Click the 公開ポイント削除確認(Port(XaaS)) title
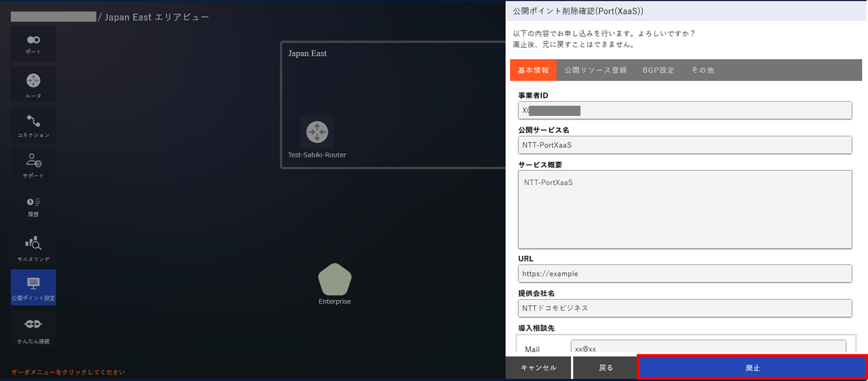The image size is (868, 381). (x=578, y=12)
